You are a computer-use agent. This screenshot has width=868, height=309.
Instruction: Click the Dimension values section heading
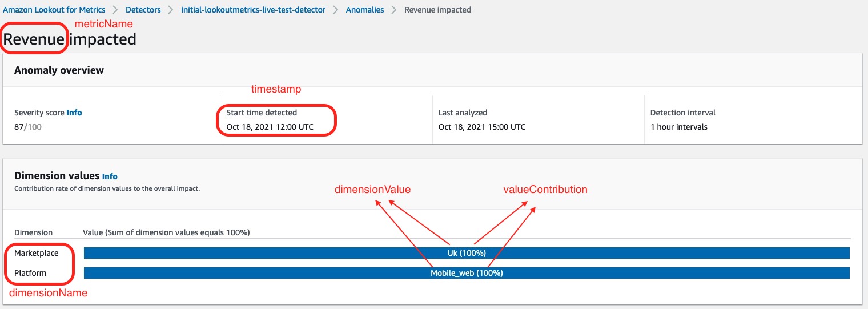pyautogui.click(x=57, y=176)
